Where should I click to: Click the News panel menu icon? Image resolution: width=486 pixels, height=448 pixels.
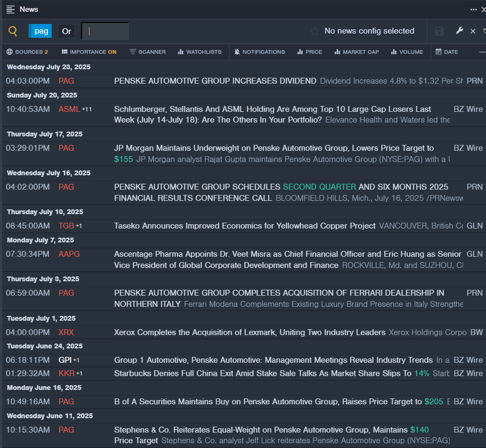pyautogui.click(x=11, y=9)
